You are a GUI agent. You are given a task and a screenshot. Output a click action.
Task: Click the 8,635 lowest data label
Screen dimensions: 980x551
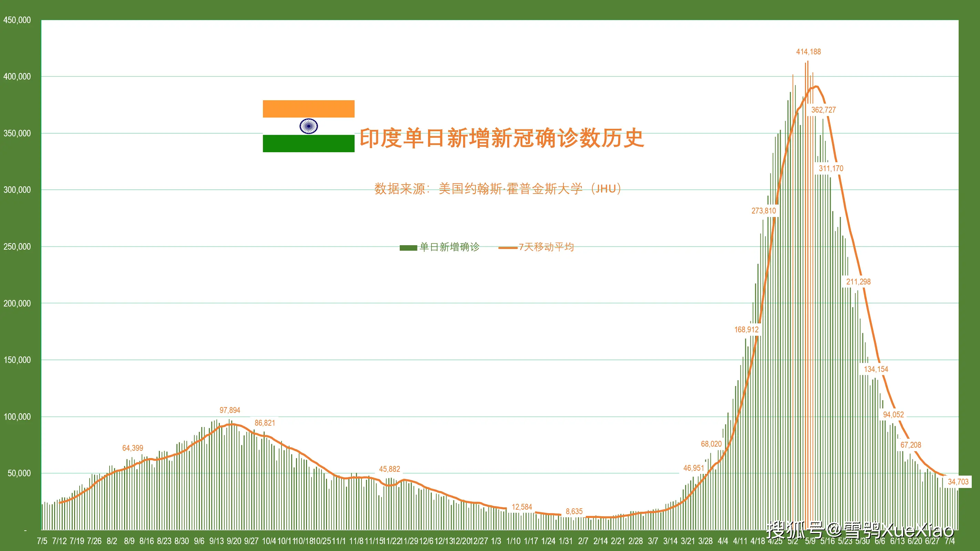574,511
